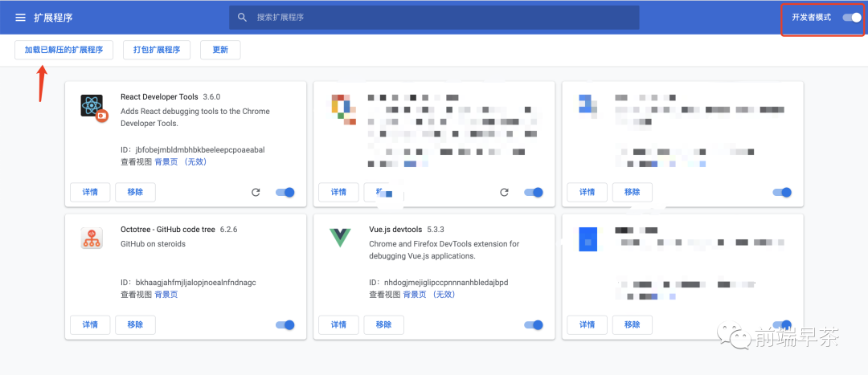Toggle the top-right blurred extension switch
This screenshot has height=375, width=868.
click(x=782, y=193)
